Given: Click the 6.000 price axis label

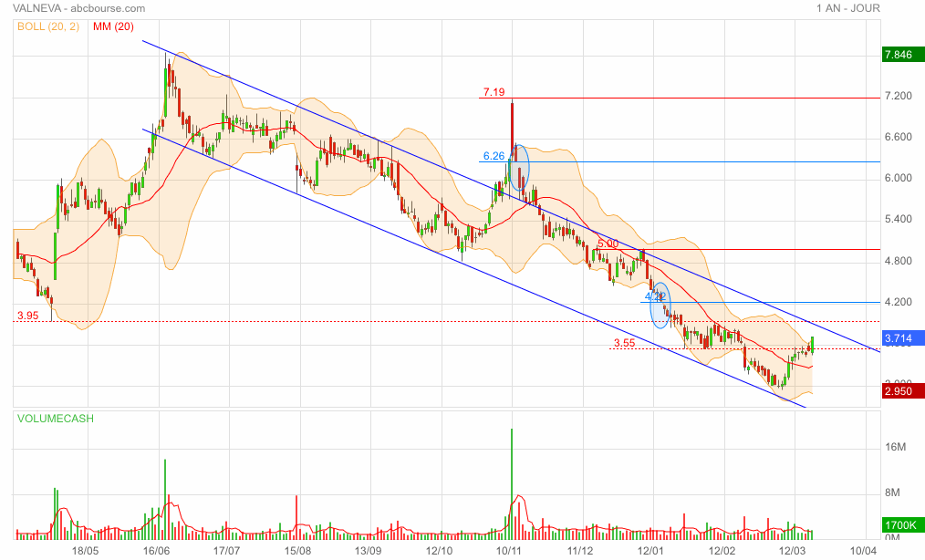Looking at the screenshot, I should (898, 178).
